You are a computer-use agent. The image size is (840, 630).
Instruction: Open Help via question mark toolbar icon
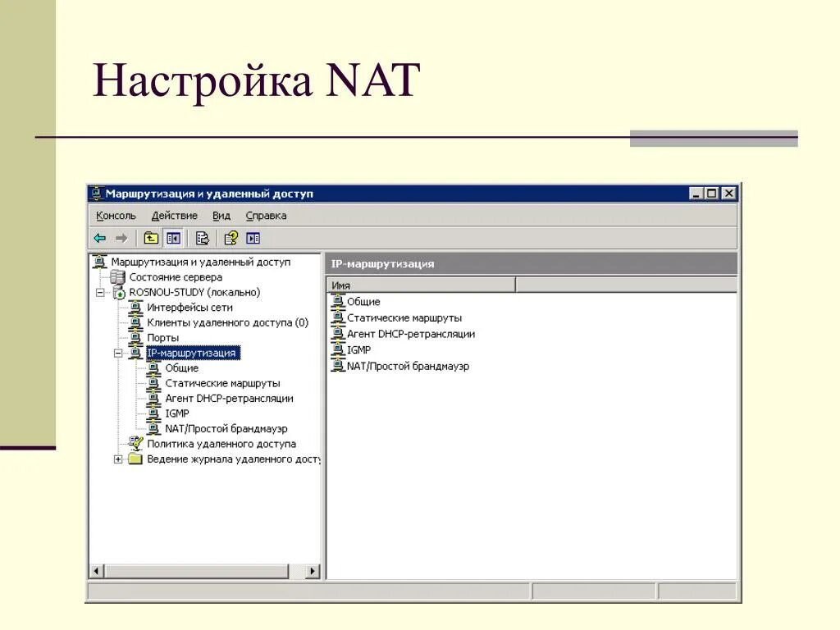pos(231,238)
